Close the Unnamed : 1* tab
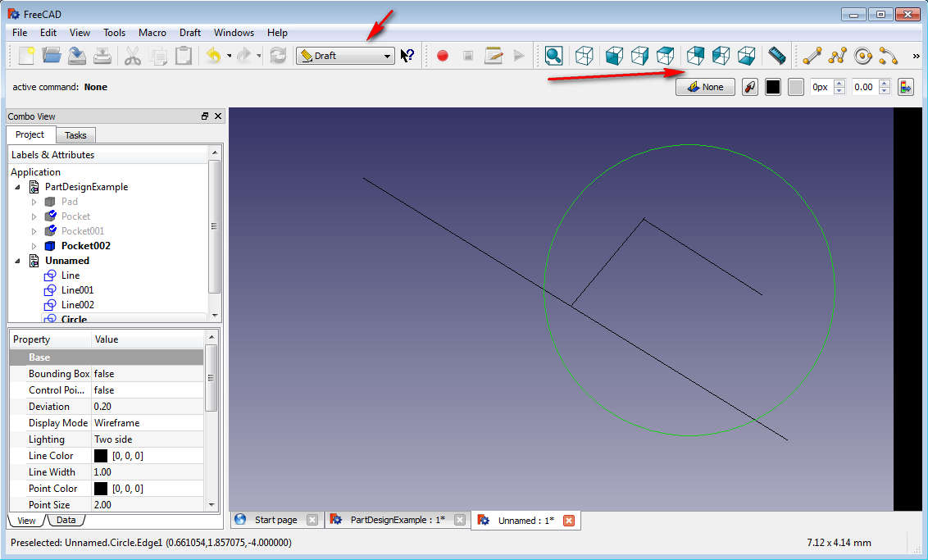The image size is (928, 560). coord(568,521)
